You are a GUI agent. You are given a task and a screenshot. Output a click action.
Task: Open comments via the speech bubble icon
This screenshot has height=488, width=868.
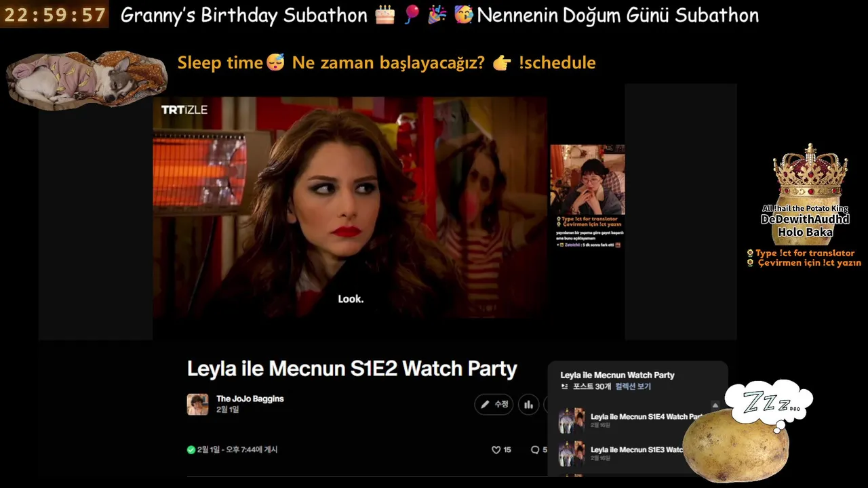[x=535, y=450]
